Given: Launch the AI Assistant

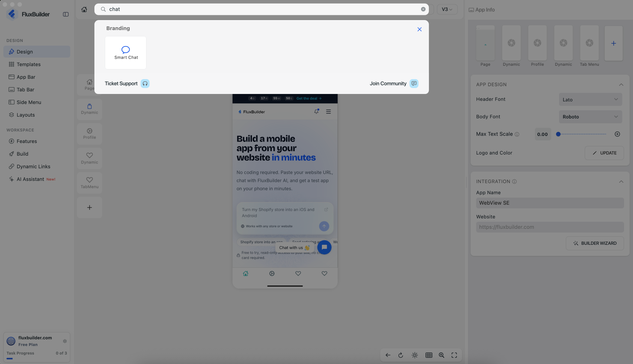Looking at the screenshot, I should point(37,179).
